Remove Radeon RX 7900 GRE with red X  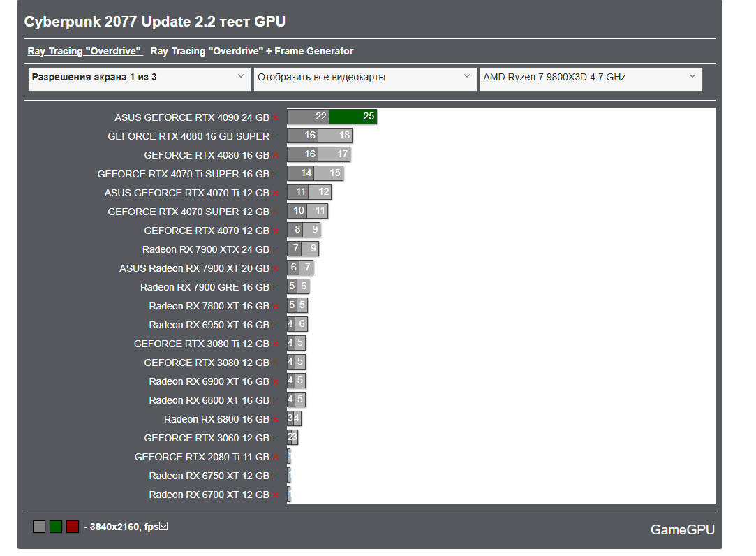point(275,288)
